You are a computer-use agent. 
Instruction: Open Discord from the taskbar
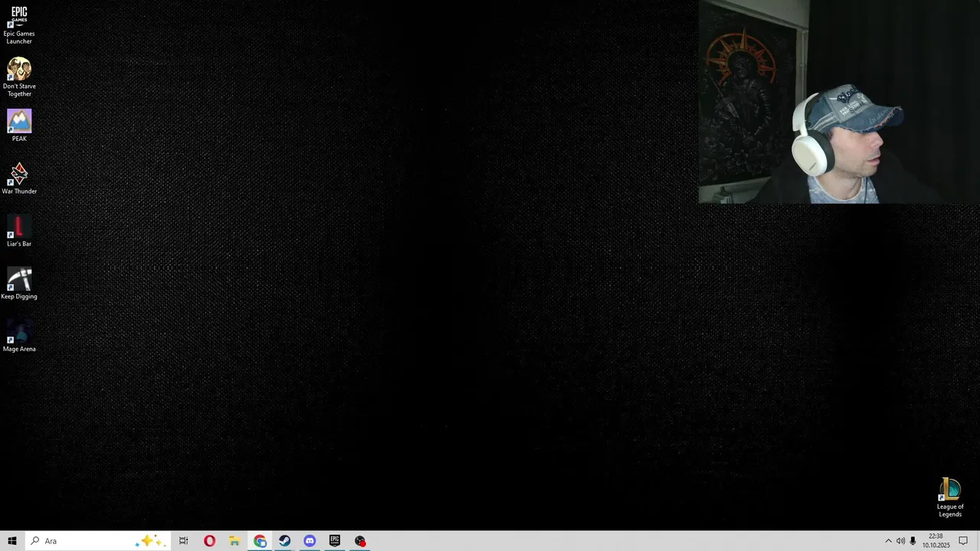309,541
